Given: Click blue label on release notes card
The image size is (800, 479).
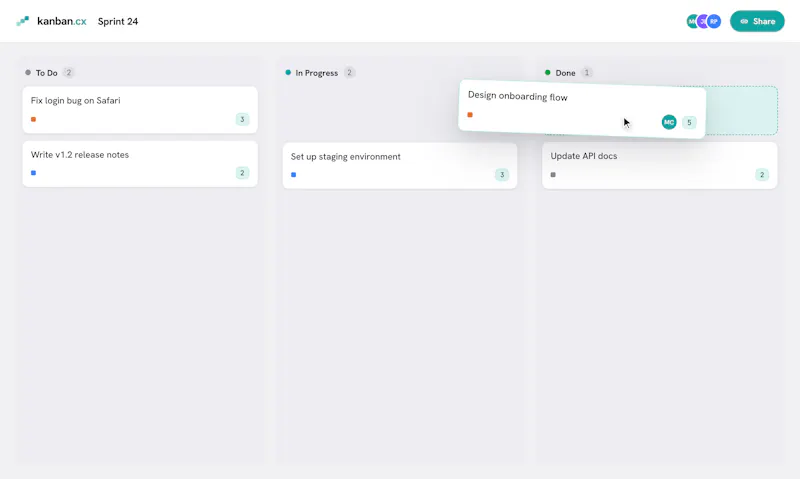Looking at the screenshot, I should click(x=34, y=173).
